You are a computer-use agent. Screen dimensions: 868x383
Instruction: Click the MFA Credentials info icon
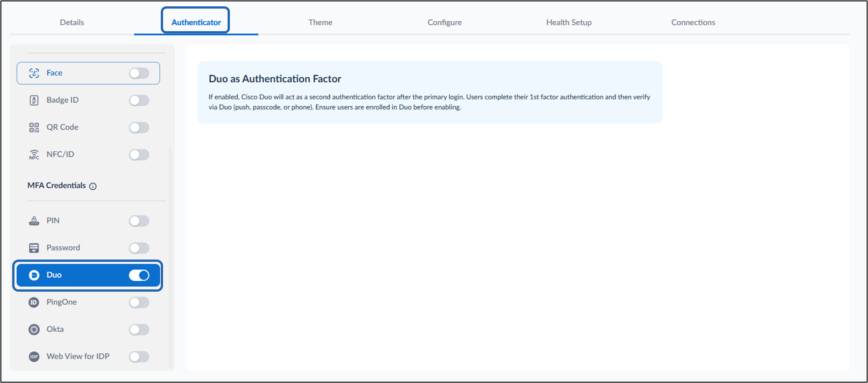tap(93, 186)
